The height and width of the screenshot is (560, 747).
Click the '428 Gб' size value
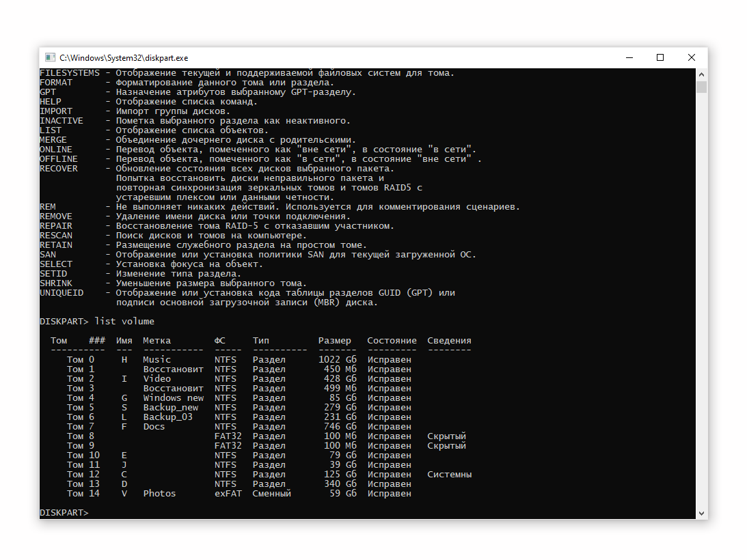click(x=340, y=378)
